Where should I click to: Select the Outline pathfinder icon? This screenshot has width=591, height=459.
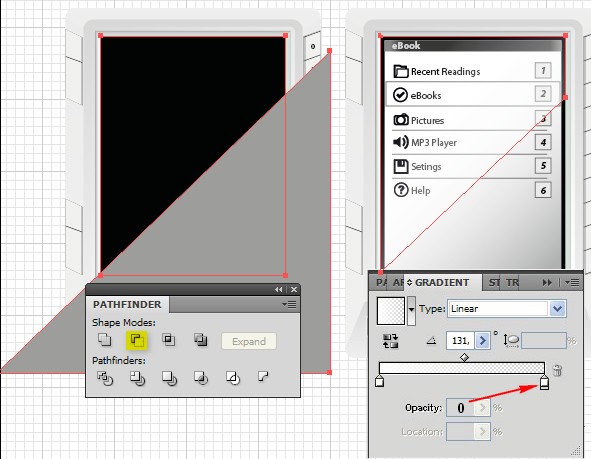(233, 378)
